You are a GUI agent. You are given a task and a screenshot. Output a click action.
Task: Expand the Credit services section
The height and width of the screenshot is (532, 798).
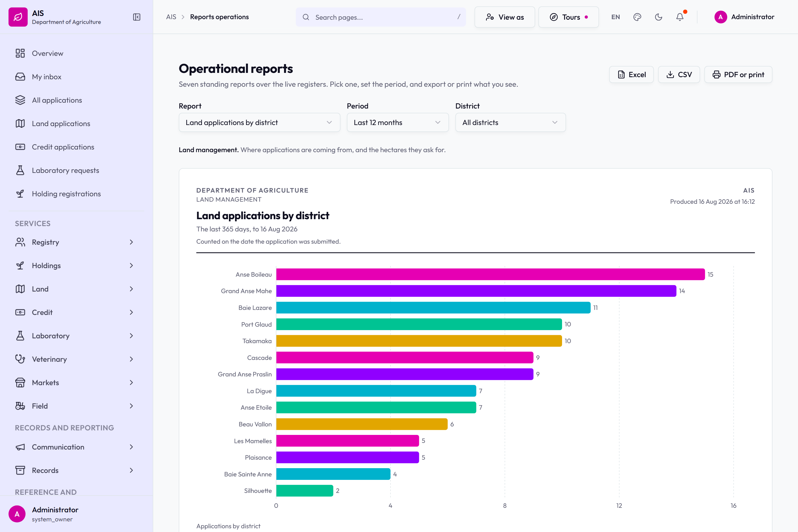coord(76,313)
